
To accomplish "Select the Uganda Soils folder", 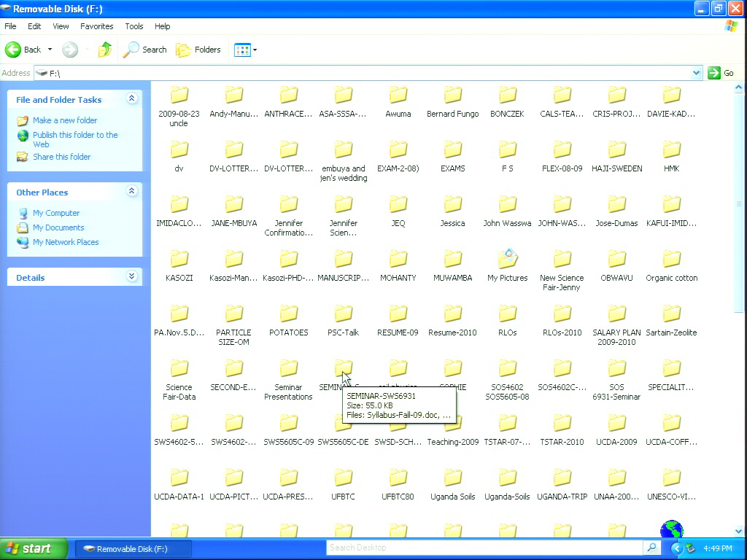I will pyautogui.click(x=452, y=485).
